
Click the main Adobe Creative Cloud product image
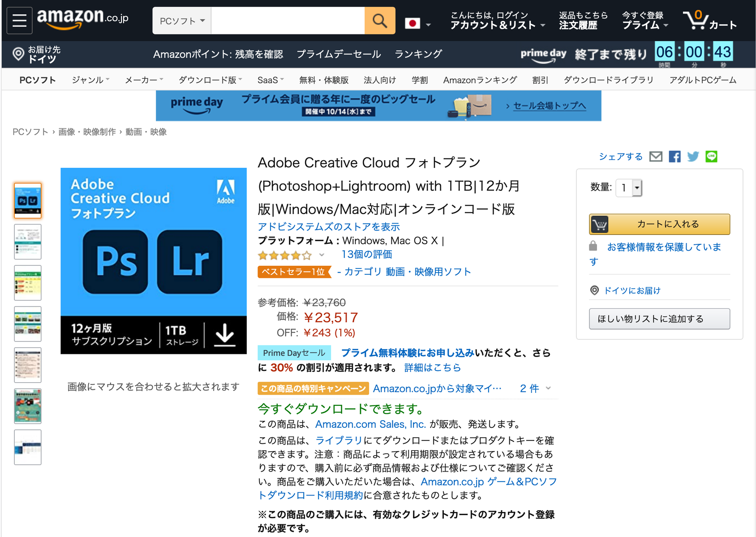[154, 261]
